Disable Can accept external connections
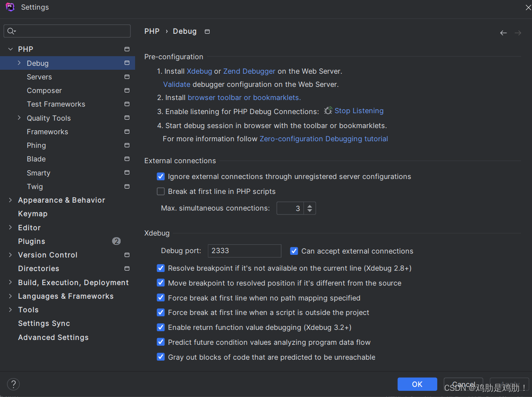Screen dimensions: 532x397 point(294,251)
